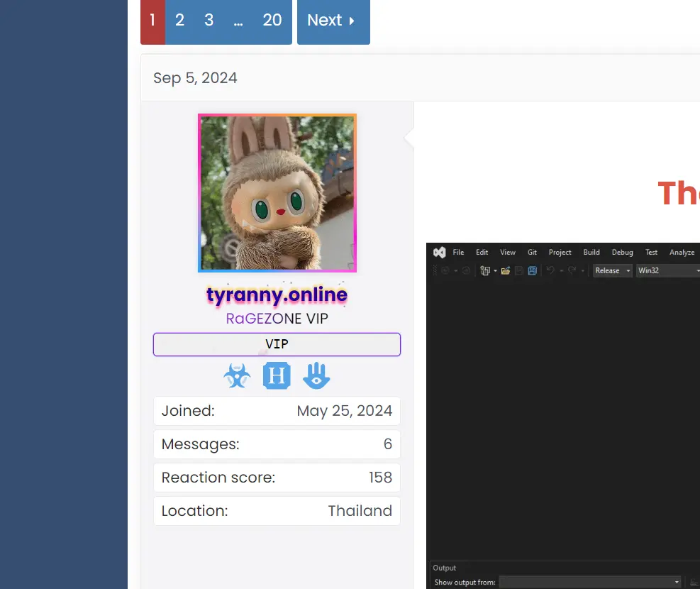This screenshot has height=589, width=700.
Task: Open the Release configuration dropdown
Action: tap(613, 270)
